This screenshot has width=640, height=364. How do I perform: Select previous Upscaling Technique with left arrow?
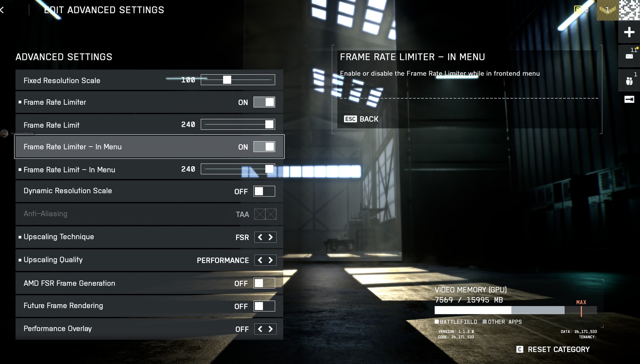tap(260, 237)
